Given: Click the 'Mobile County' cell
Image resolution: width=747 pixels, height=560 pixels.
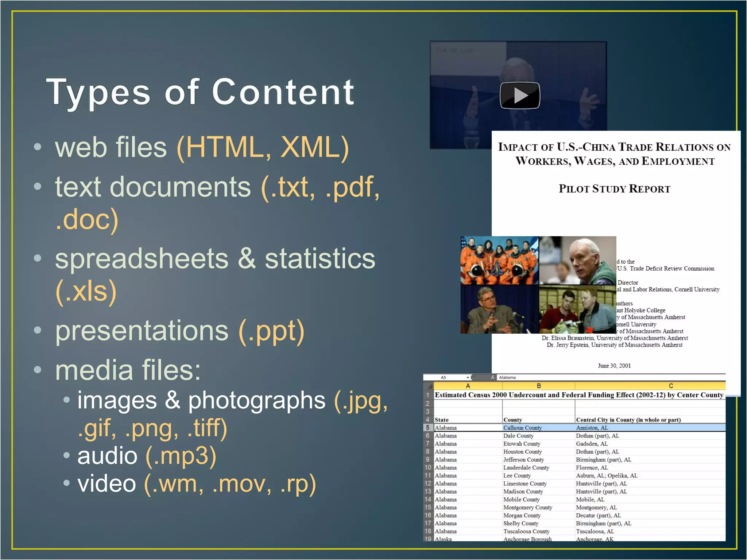Looking at the screenshot, I should (539, 499).
